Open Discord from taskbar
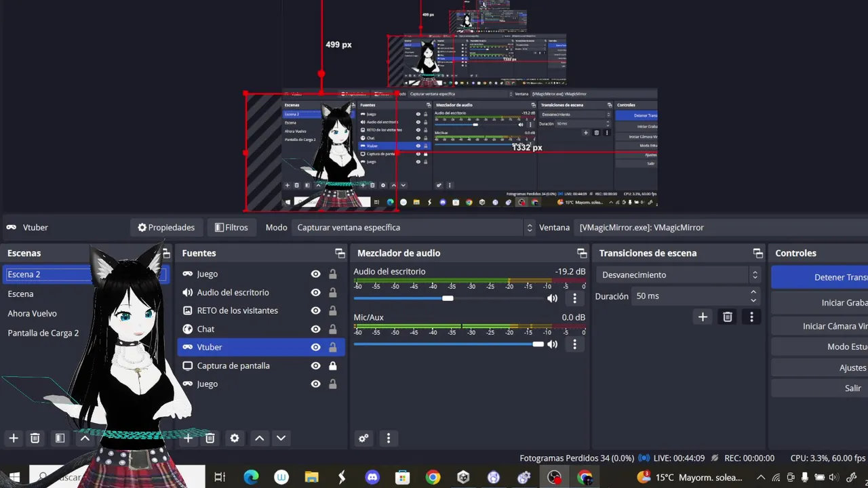 372,477
